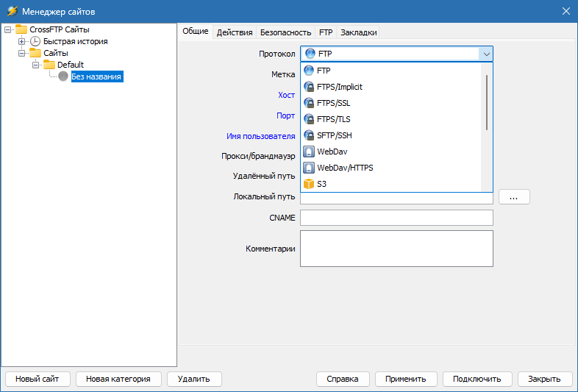Click the CrossFTP lightning title bar icon
The height and width of the screenshot is (392, 578).
[13, 11]
